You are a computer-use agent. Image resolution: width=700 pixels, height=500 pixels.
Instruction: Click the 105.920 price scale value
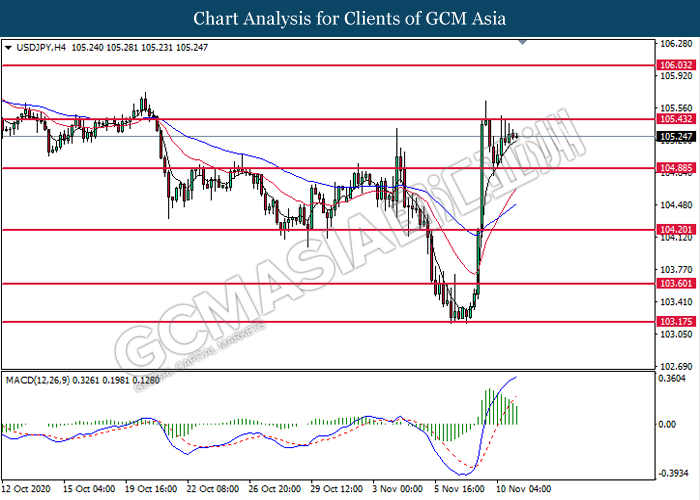click(x=676, y=76)
